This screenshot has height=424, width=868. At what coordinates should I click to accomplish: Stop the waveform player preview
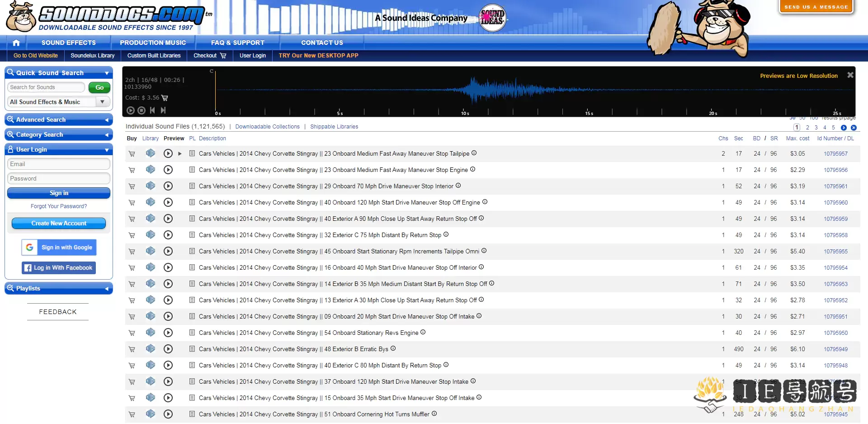click(142, 110)
